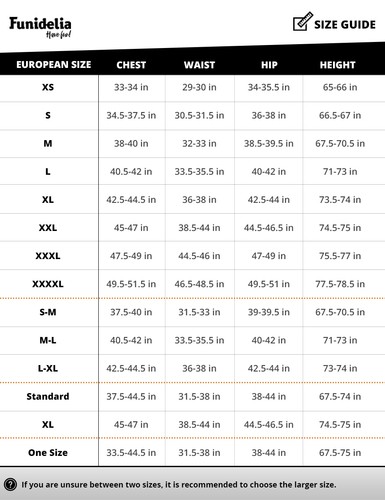The width and height of the screenshot is (385, 500).
Task: Click the HIP column header
Action: click(x=269, y=65)
